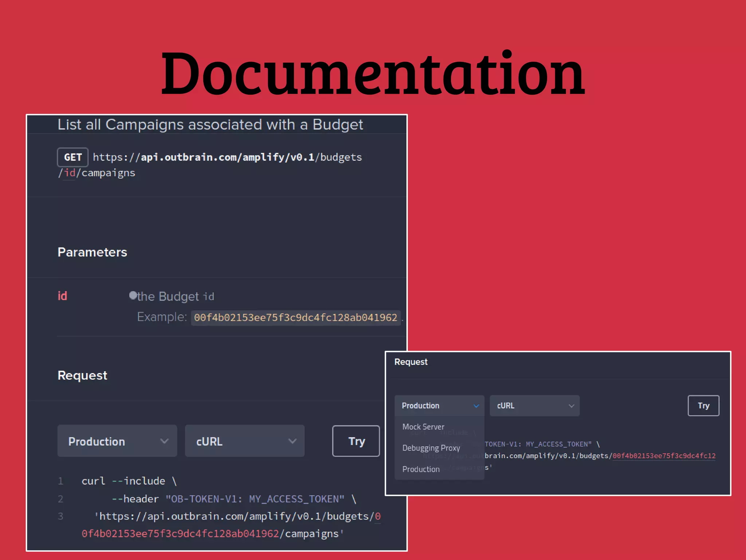Click the Parameters heading
This screenshot has height=560, width=746.
tap(92, 252)
